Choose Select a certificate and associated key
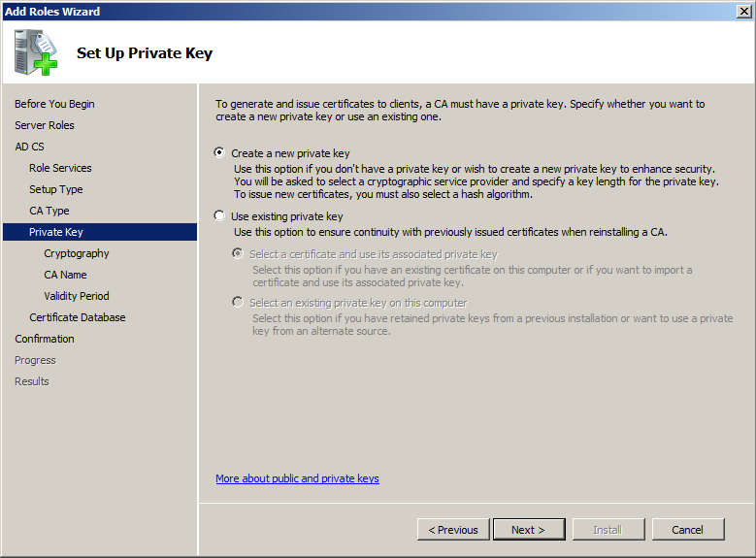 pyautogui.click(x=239, y=254)
